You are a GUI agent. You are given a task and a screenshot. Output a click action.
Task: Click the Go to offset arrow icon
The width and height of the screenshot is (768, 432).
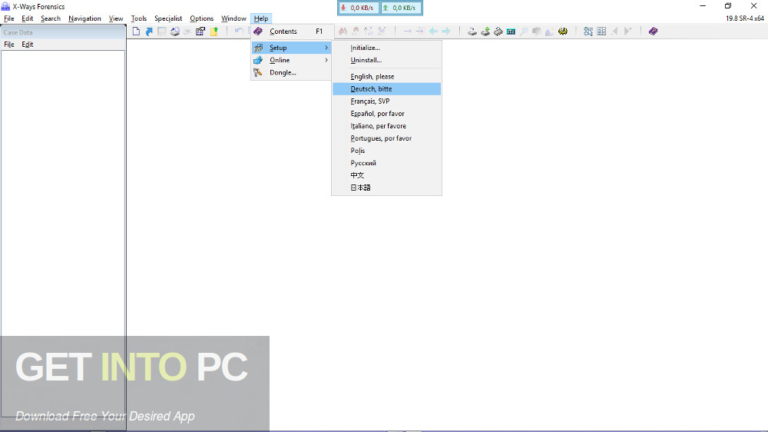407,31
